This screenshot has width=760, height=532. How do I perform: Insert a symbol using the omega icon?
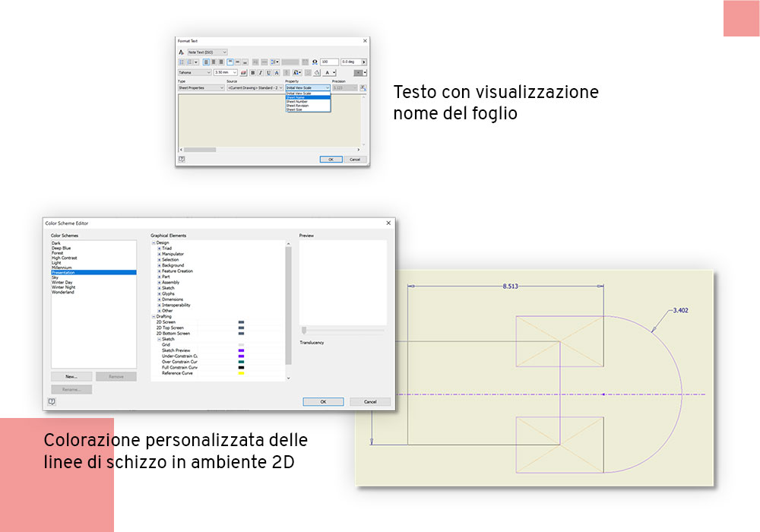point(315,62)
